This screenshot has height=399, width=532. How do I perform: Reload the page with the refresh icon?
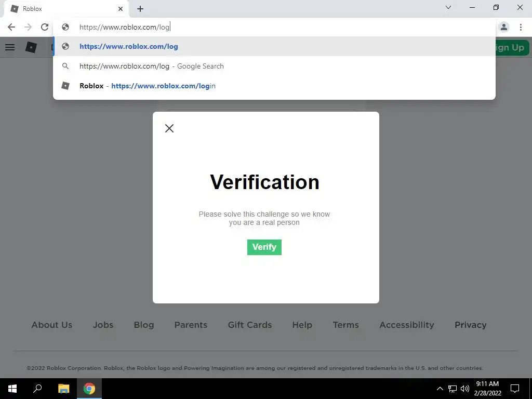click(x=45, y=27)
